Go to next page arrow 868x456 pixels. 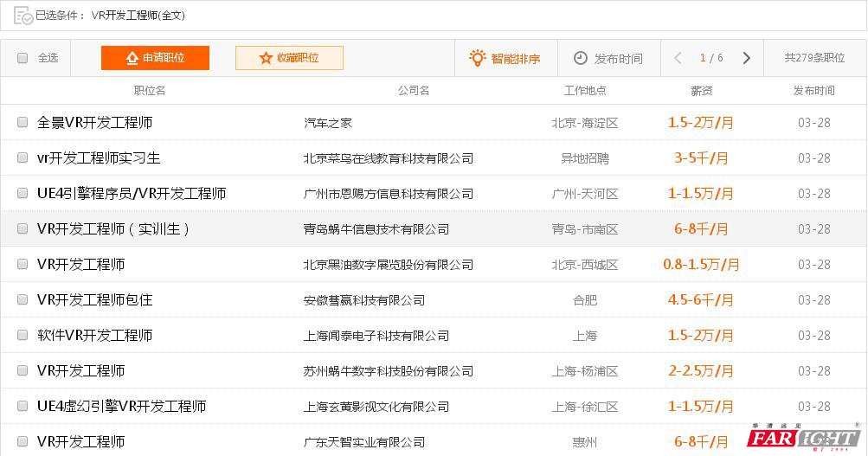(x=746, y=58)
